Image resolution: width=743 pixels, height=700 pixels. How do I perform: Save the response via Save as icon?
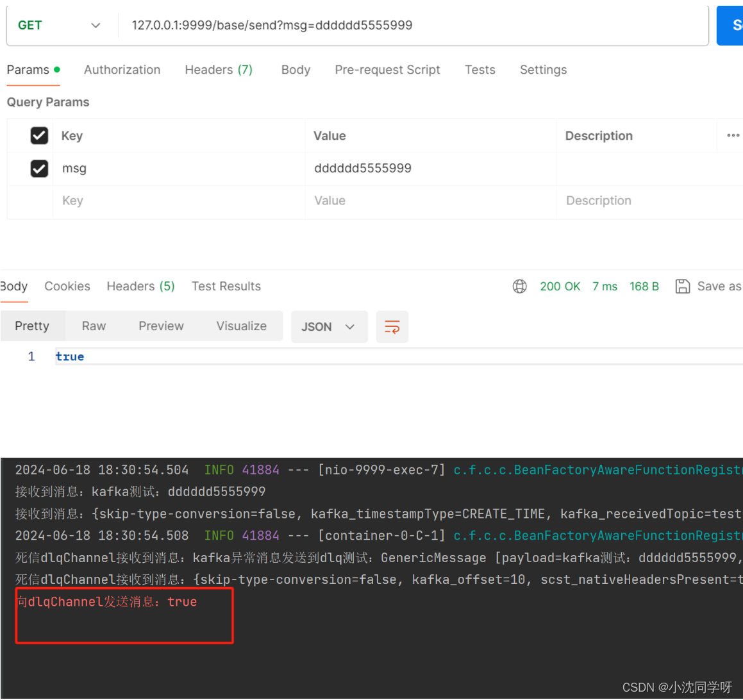pyautogui.click(x=684, y=286)
